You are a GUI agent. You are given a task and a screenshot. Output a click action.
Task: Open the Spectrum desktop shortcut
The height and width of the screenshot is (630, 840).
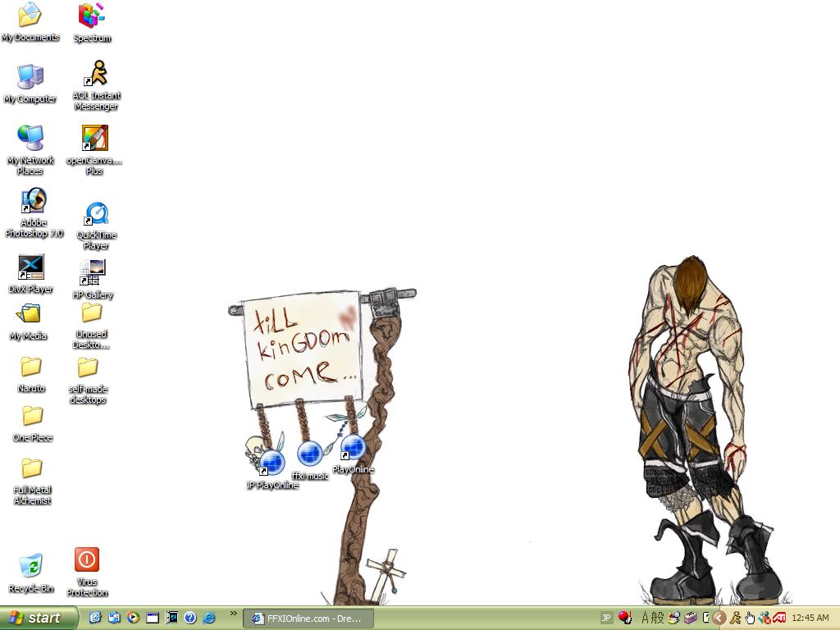92,23
